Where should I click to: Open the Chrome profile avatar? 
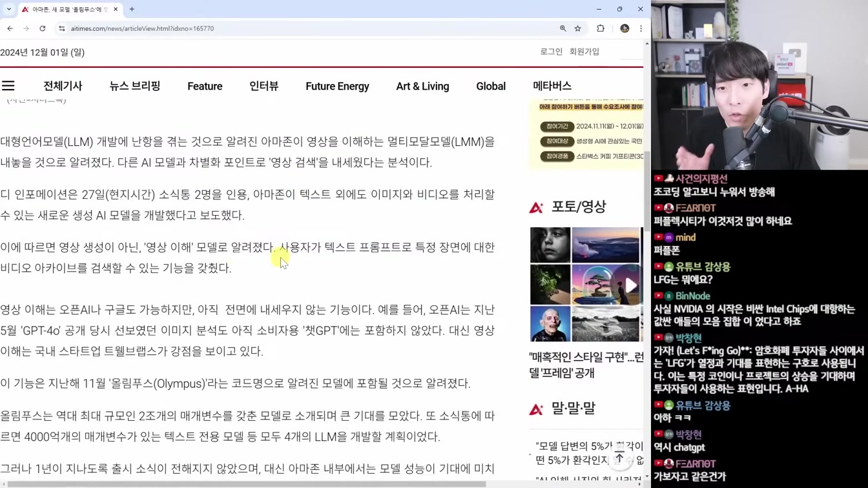click(625, 28)
